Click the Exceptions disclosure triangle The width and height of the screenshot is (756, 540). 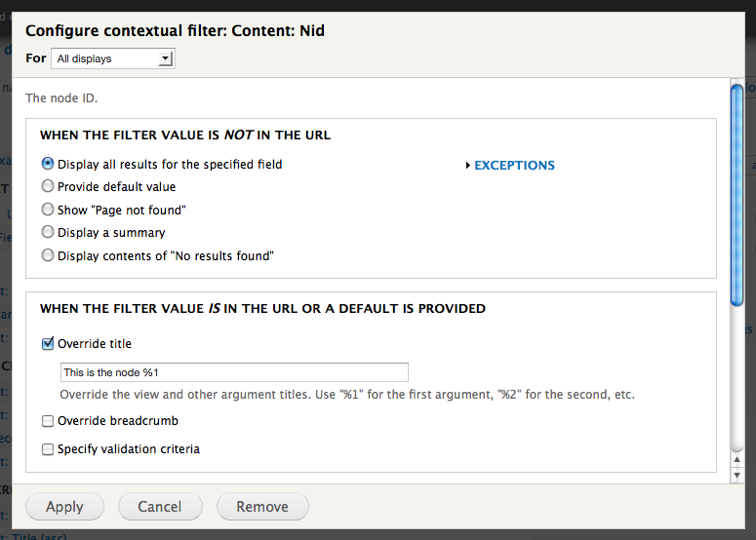pyautogui.click(x=468, y=166)
